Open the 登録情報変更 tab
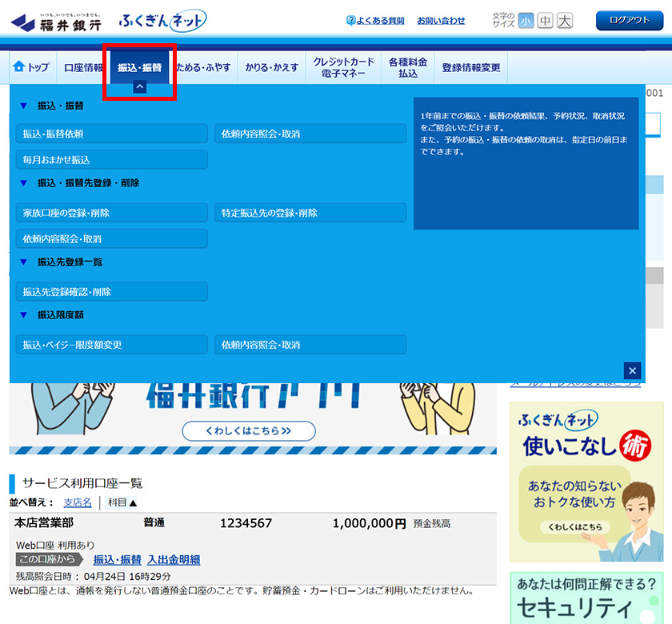The width and height of the screenshot is (672, 624). pyautogui.click(x=471, y=67)
